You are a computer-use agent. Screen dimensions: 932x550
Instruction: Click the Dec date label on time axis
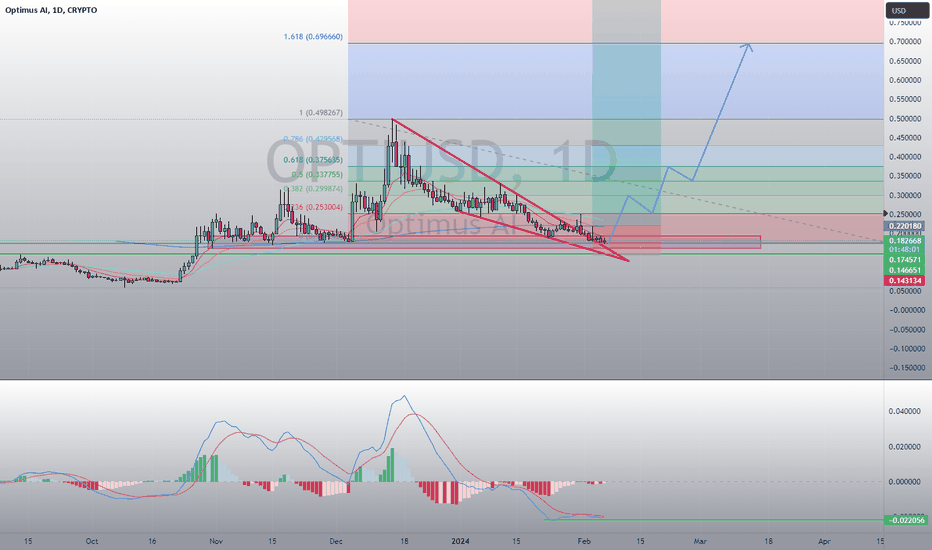(x=336, y=541)
